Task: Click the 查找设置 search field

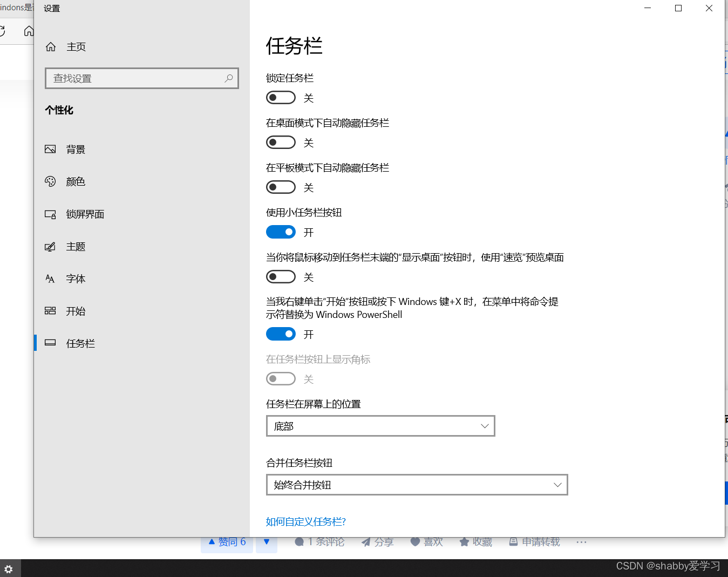Action: [142, 78]
